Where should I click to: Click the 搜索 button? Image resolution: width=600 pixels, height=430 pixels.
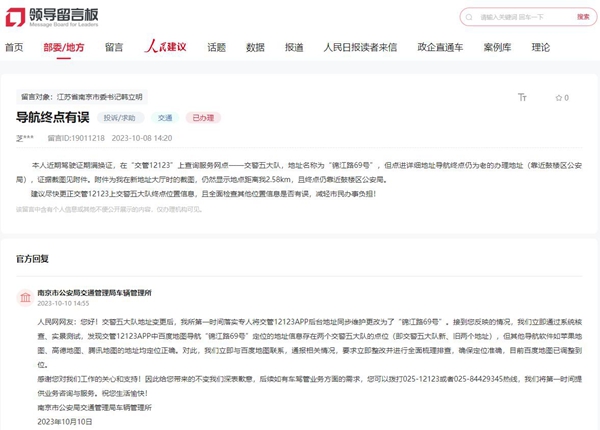583,17
